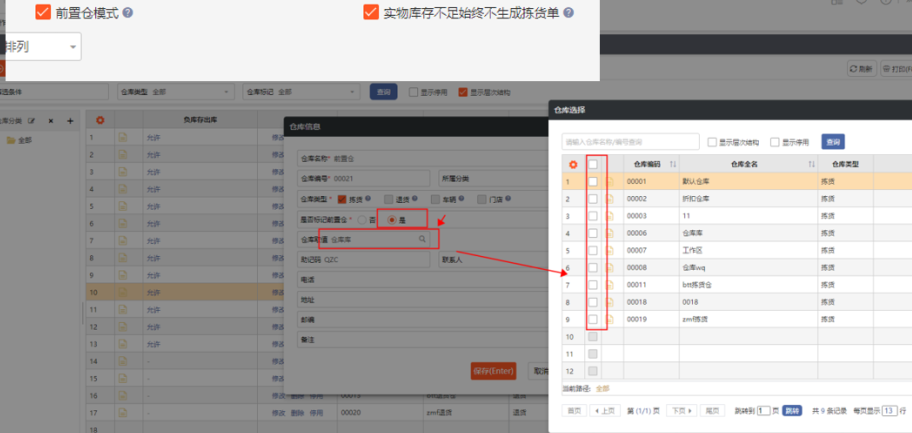Image resolution: width=912 pixels, height=433 pixels.
Task: Click the orange settings icon in 仓库选择 table header
Action: click(x=573, y=164)
